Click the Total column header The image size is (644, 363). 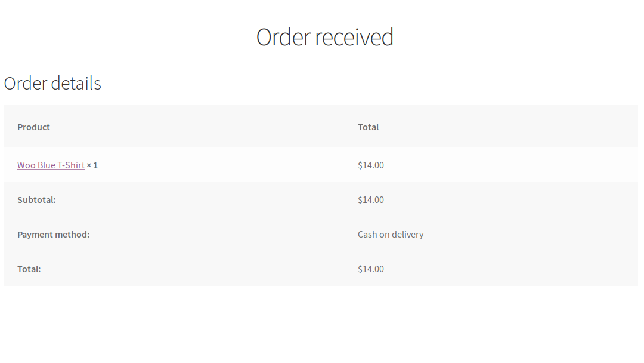368,127
